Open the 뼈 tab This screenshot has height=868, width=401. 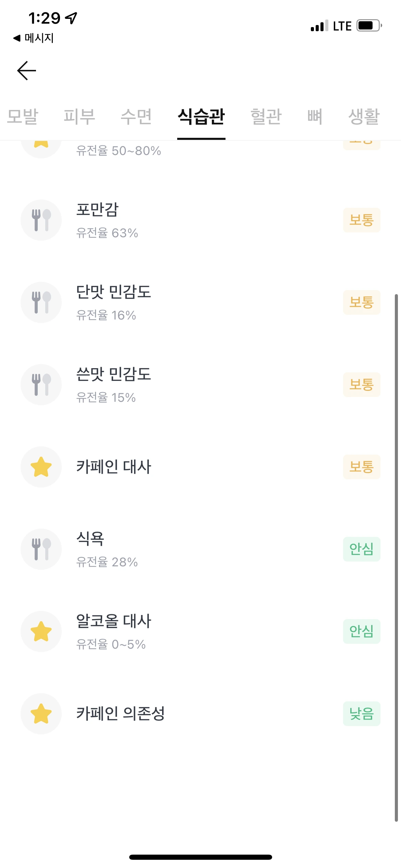[x=315, y=117]
